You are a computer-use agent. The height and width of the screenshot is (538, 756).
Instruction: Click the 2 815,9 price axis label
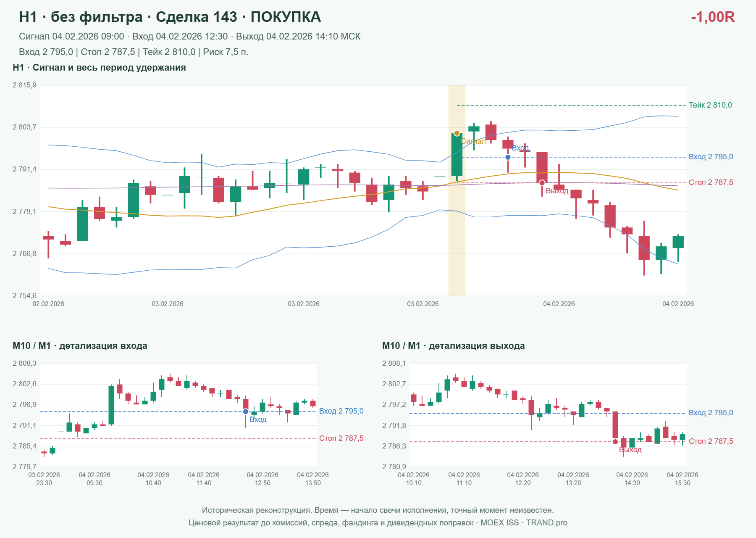point(24,85)
